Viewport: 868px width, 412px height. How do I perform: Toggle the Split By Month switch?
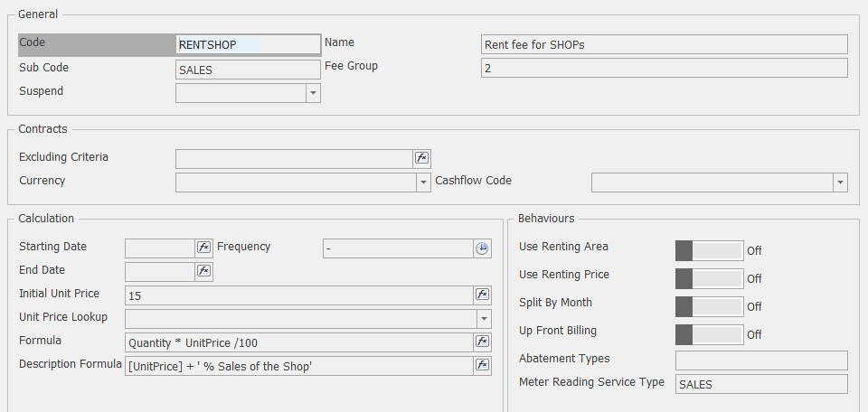(709, 306)
